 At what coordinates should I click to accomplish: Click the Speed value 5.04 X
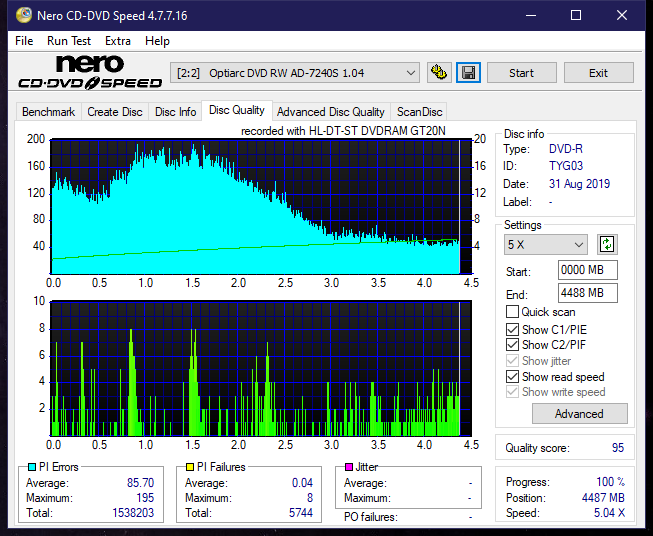tap(609, 513)
